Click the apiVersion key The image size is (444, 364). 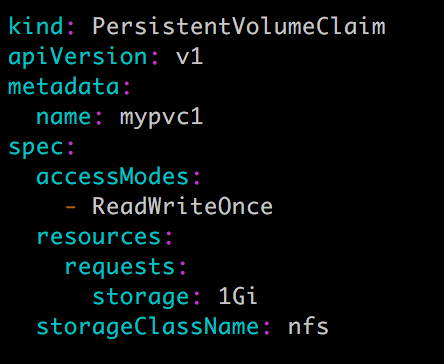click(78, 57)
